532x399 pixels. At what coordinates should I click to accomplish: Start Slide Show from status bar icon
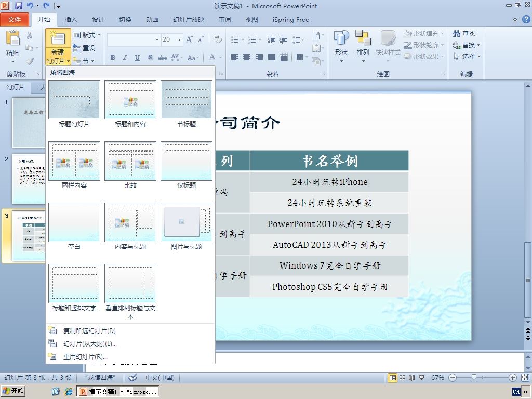point(422,378)
